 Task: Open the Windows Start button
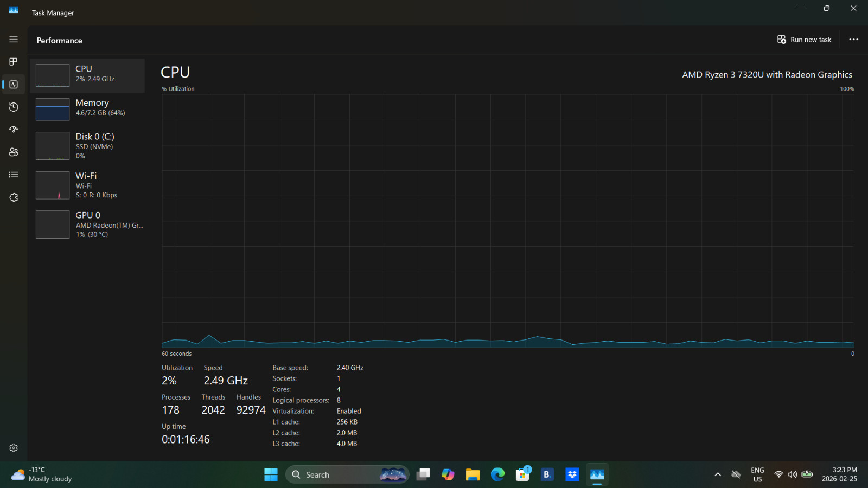tap(271, 474)
